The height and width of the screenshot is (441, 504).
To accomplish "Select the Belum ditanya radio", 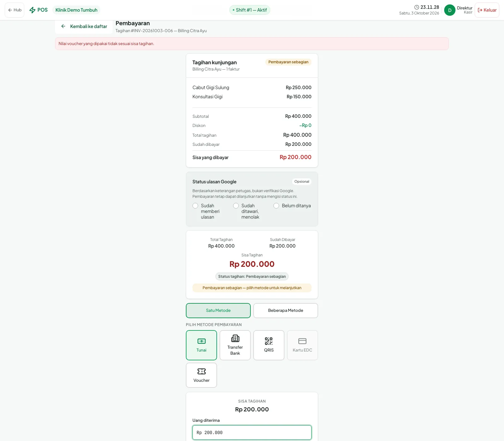I will [276, 206].
